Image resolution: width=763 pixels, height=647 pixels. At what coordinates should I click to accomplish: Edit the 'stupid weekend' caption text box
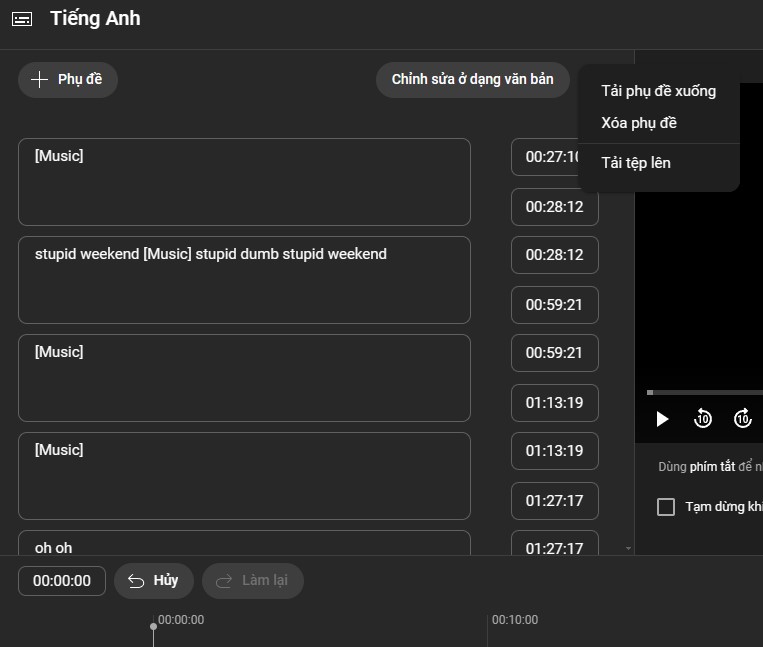point(244,280)
